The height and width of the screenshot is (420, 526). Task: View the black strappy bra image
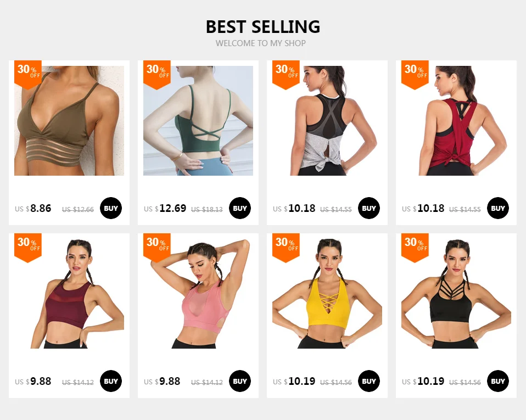(x=456, y=294)
